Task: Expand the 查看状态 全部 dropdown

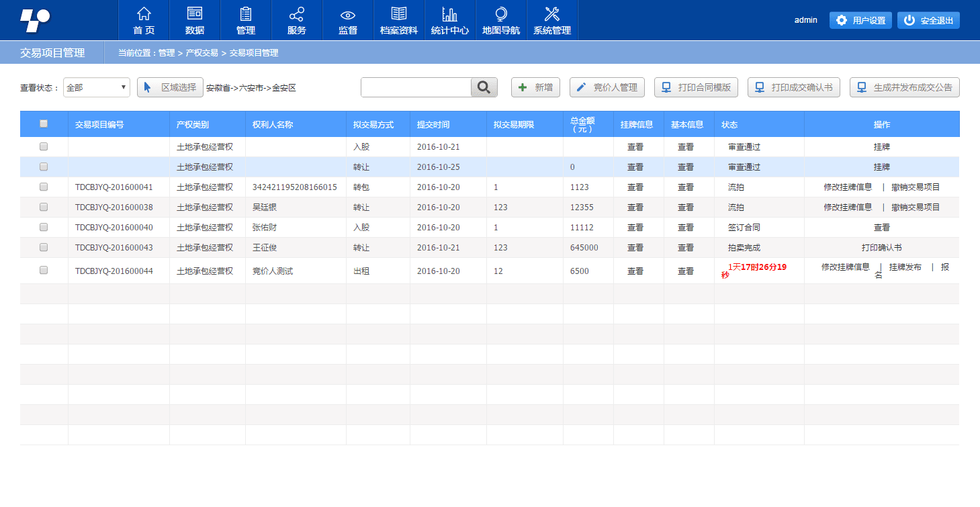Action: [x=97, y=87]
